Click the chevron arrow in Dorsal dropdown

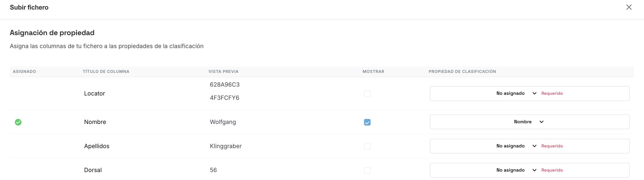534,170
